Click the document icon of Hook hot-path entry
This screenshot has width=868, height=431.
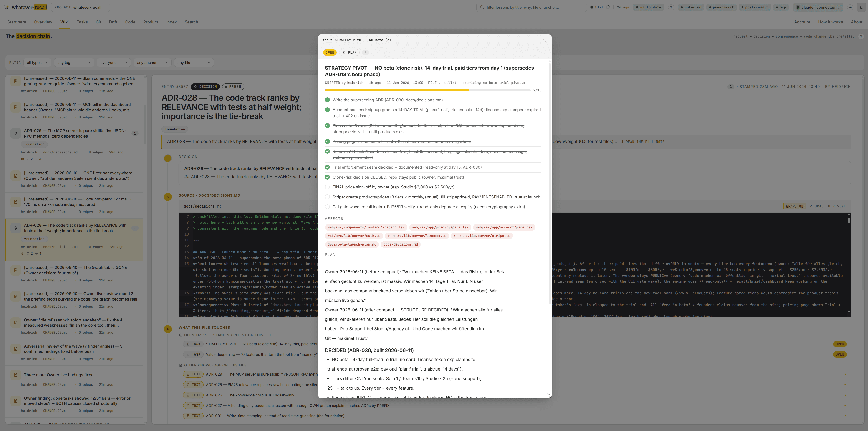[x=15, y=202]
